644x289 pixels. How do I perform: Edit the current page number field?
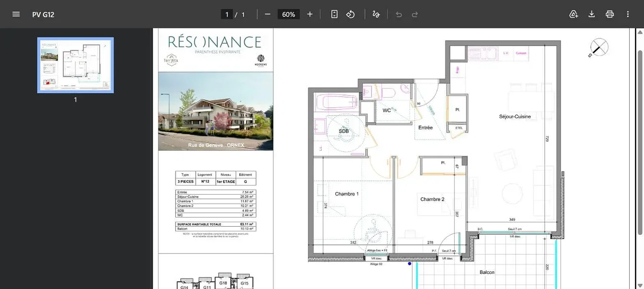[227, 14]
